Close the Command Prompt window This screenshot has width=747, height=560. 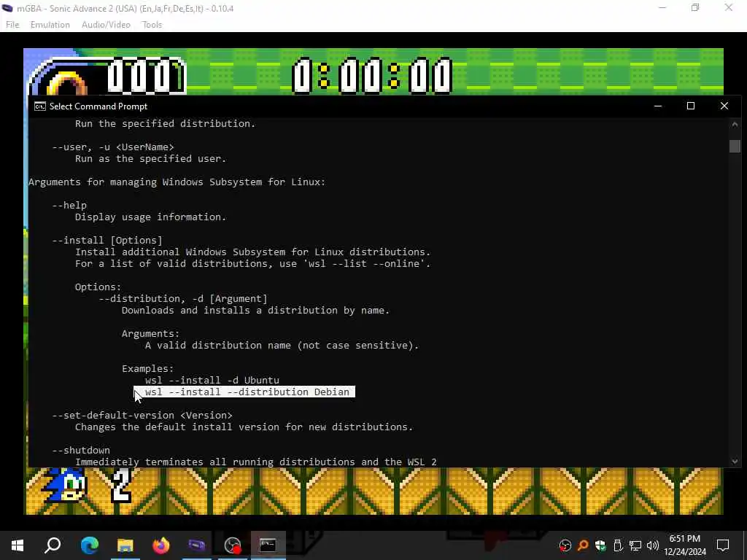[x=724, y=106]
